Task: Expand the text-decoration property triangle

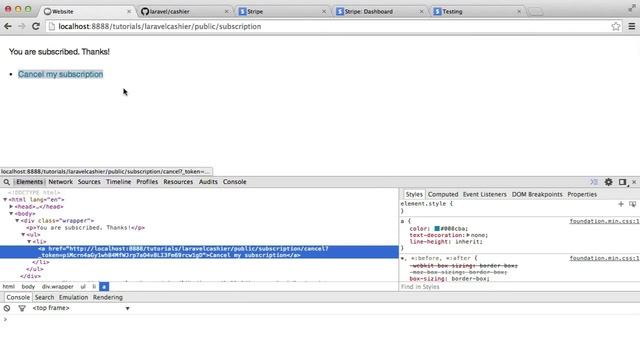Action: click(468, 236)
